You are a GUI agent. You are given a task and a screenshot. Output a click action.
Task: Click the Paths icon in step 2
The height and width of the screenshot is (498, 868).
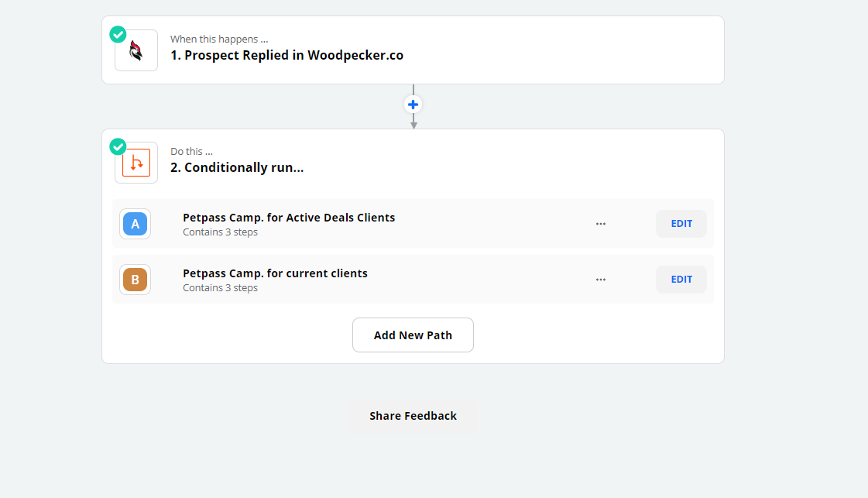(136, 163)
